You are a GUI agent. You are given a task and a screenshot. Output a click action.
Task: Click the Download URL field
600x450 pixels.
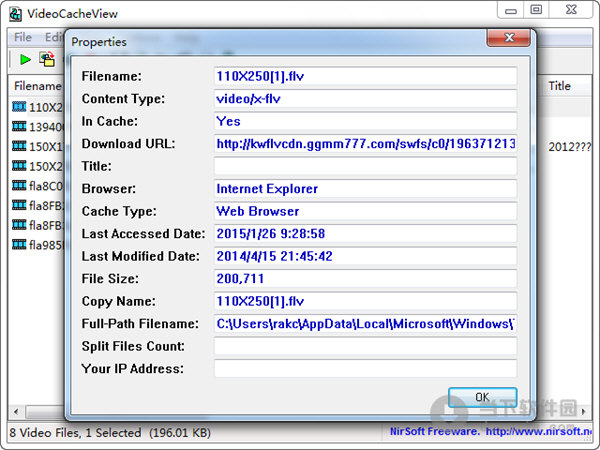365,144
